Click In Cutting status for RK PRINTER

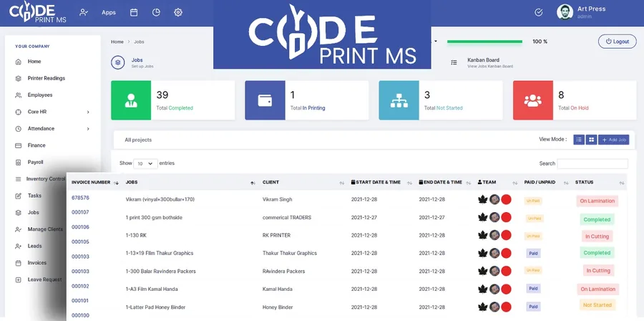[x=597, y=236]
